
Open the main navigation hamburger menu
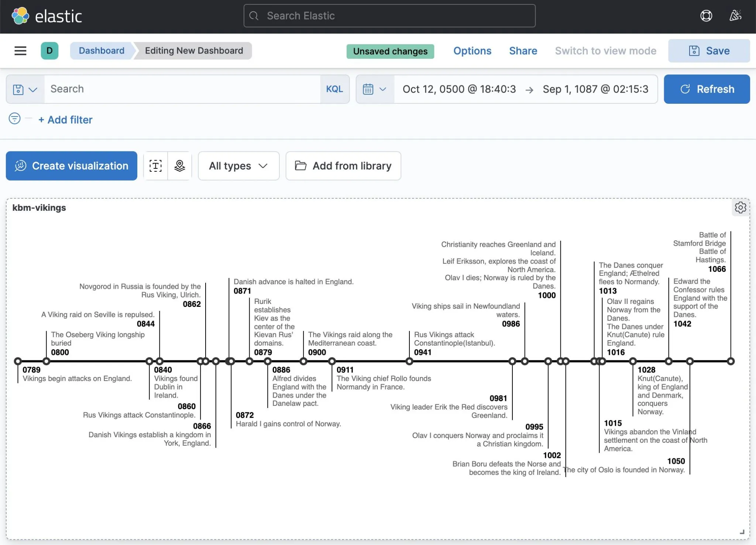pyautogui.click(x=20, y=51)
